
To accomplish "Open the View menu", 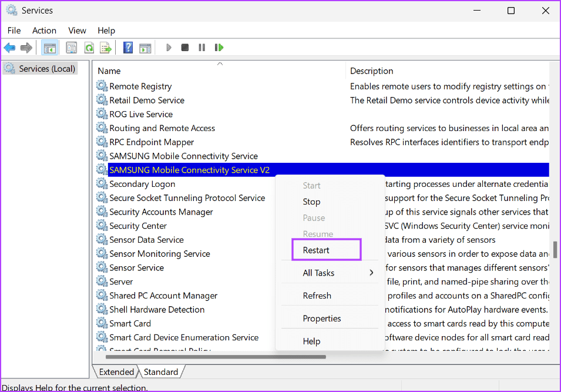I will [77, 31].
